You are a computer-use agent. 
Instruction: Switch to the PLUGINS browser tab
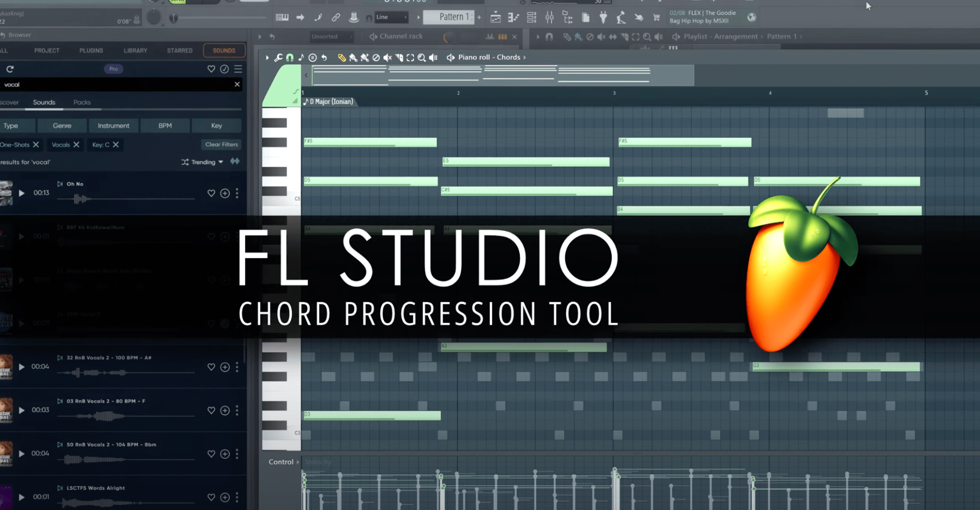[91, 50]
